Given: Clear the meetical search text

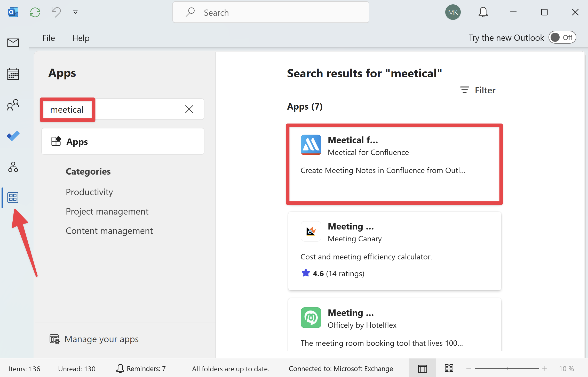Looking at the screenshot, I should (189, 109).
